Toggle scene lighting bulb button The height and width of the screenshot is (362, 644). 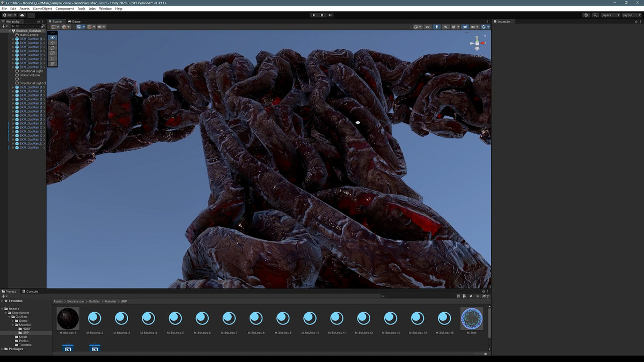click(436, 27)
